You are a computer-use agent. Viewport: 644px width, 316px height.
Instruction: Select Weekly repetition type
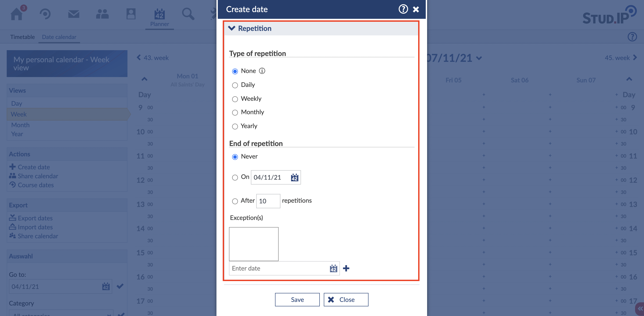pos(235,99)
